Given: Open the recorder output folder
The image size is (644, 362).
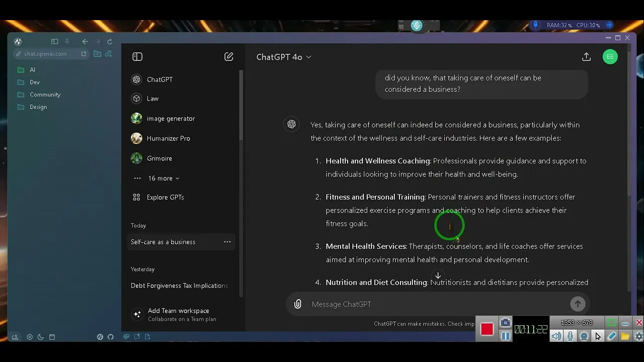Looking at the screenshot, I should pyautogui.click(x=625, y=336).
